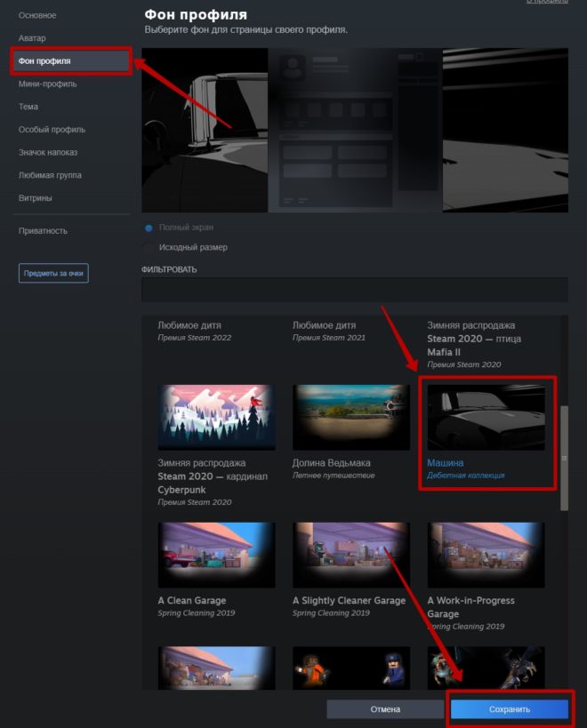The width and height of the screenshot is (587, 728).
Task: Click the backgrounds list scrollbar thumb
Action: pos(564,458)
